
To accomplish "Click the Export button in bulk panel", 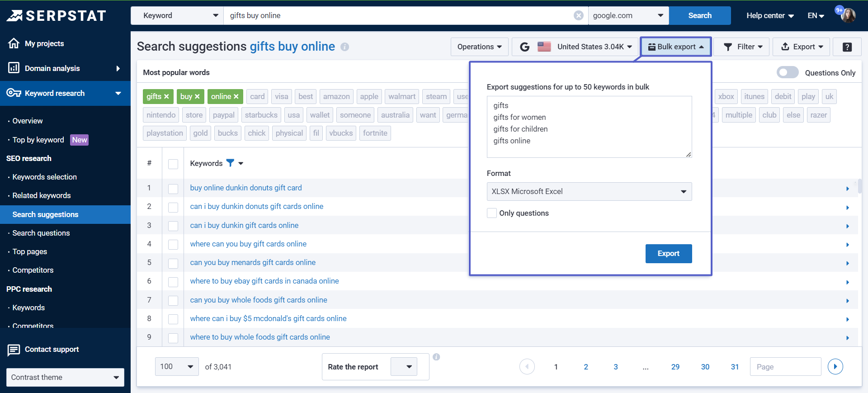I will coord(668,254).
